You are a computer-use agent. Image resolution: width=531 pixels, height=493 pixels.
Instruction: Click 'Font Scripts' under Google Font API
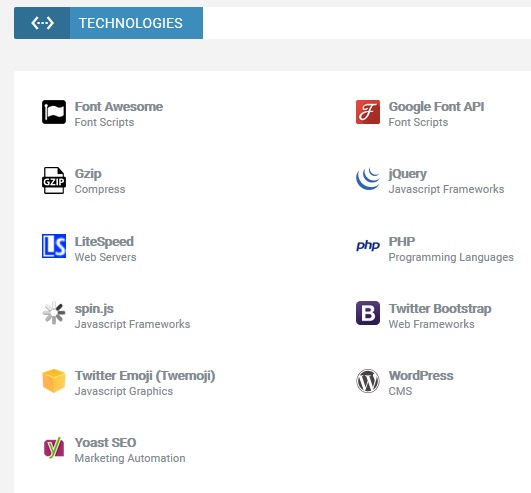(418, 122)
